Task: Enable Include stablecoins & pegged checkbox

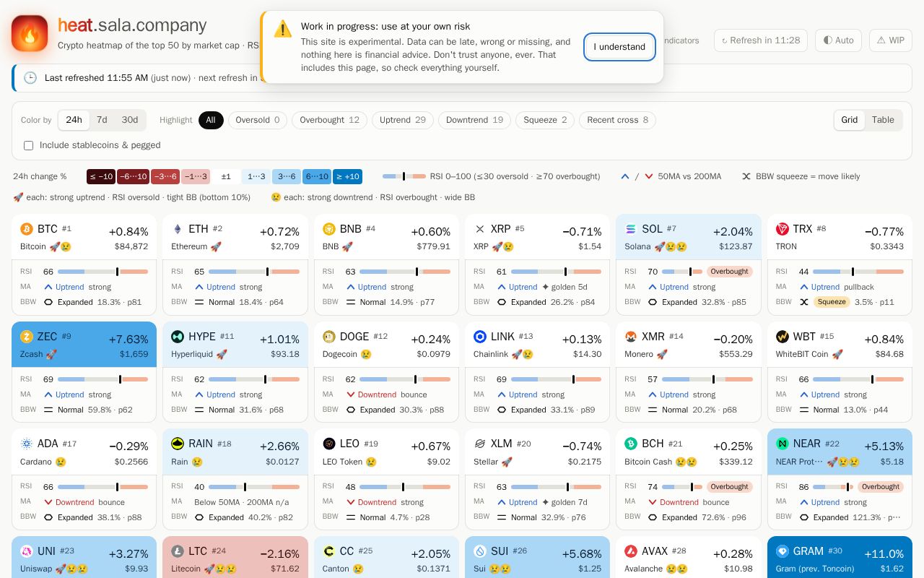Action: click(29, 145)
